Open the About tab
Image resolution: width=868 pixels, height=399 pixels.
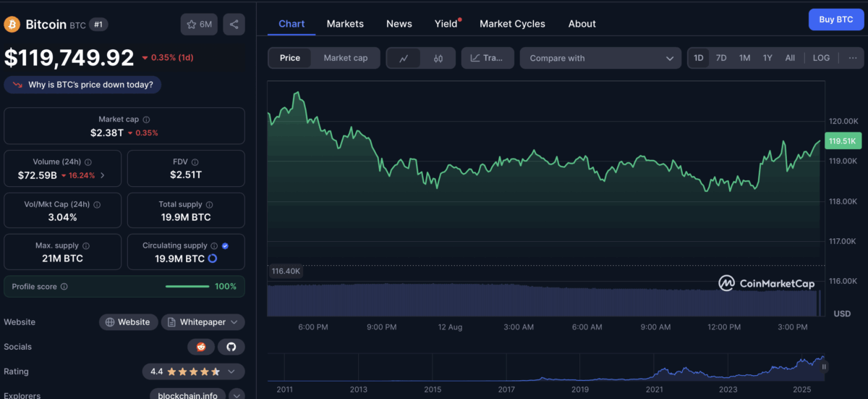tap(582, 24)
